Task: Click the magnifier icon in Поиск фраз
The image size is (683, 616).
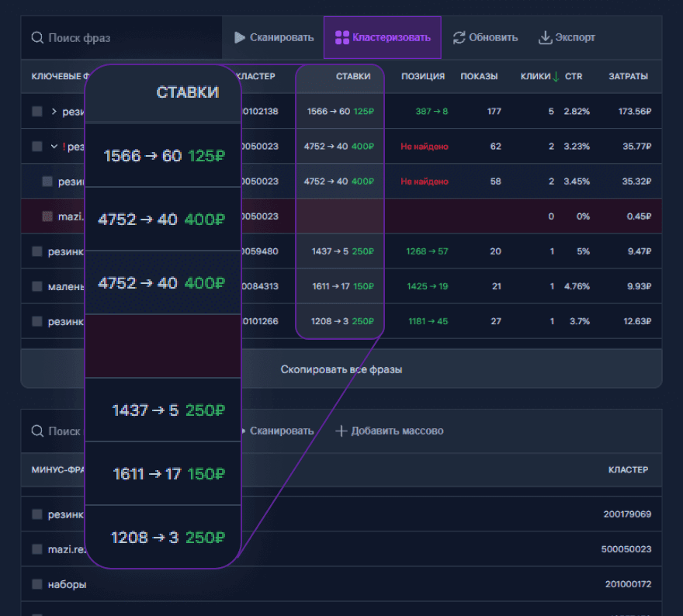Action: click(x=37, y=38)
